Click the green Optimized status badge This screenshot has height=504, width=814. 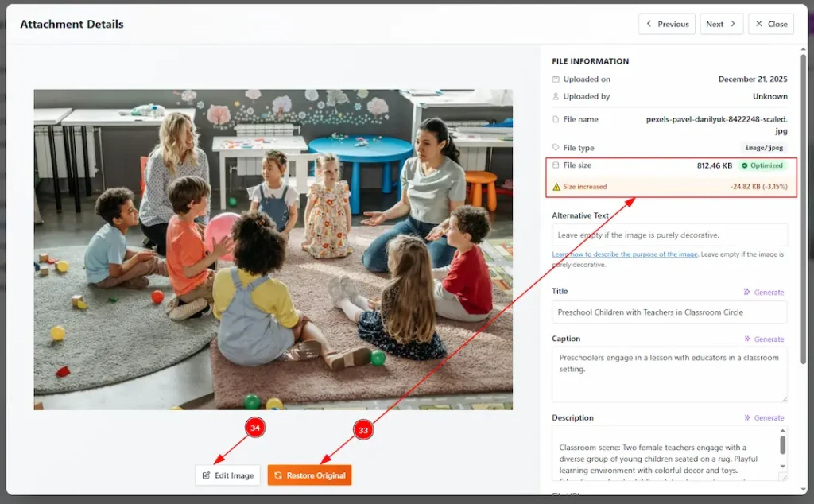pos(762,165)
